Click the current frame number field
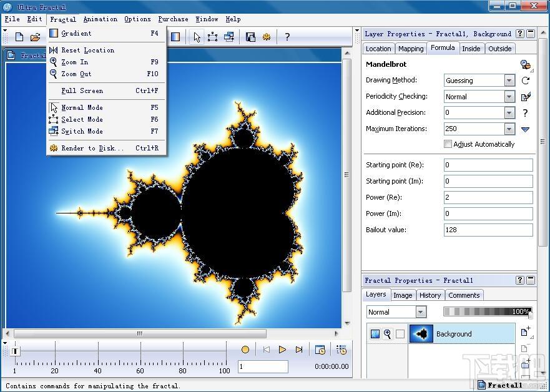The width and height of the screenshot is (550, 392). tap(263, 367)
